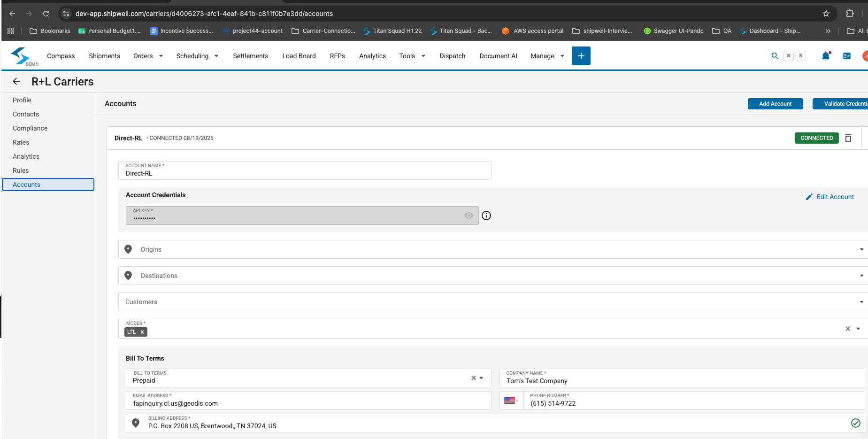Select Contacts in carrier sidebar
The width and height of the screenshot is (868, 439).
click(x=26, y=114)
